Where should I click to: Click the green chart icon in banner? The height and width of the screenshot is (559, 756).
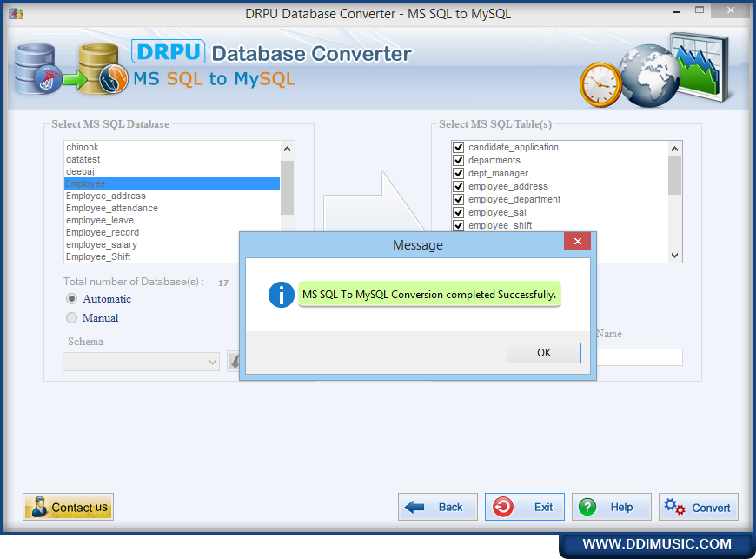(700, 67)
